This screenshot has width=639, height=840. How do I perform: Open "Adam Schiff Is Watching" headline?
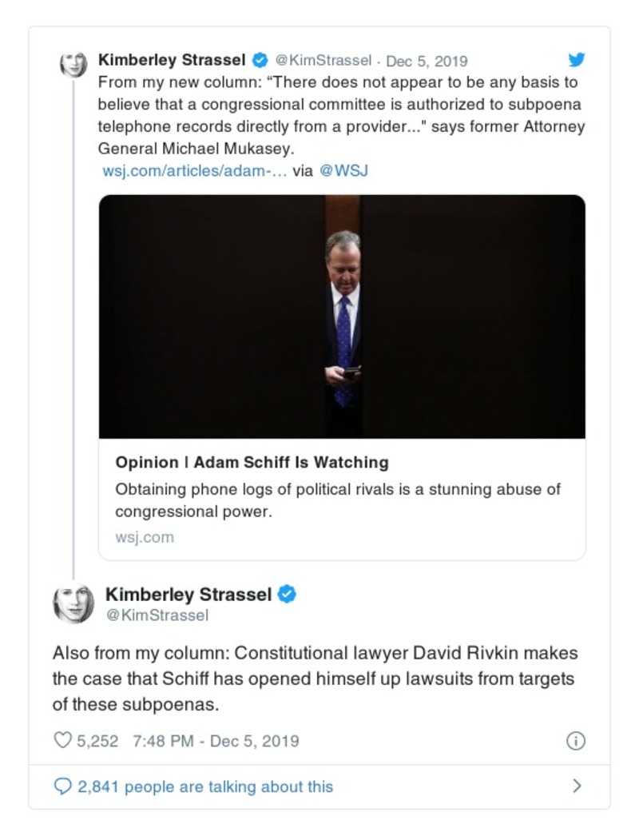(x=252, y=462)
